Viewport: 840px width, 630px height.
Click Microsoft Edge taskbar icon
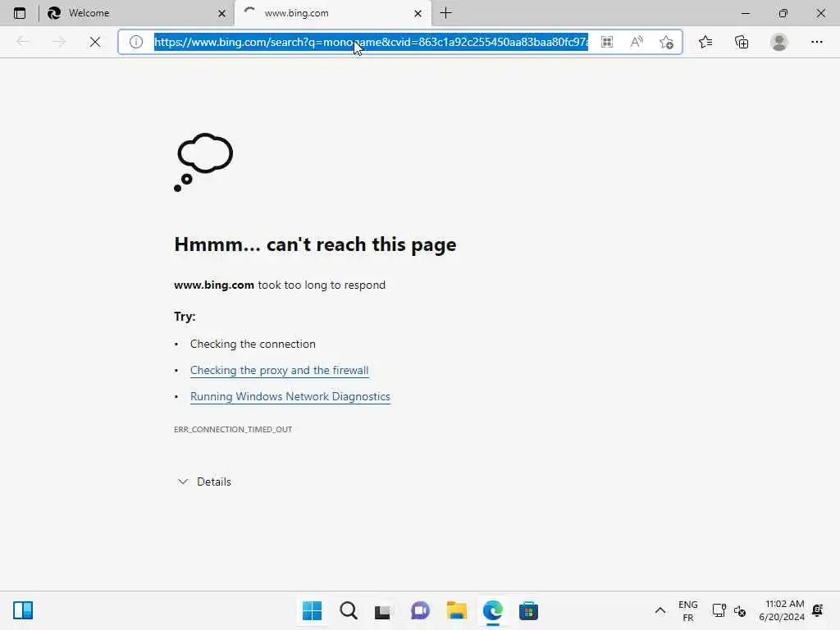(x=492, y=610)
